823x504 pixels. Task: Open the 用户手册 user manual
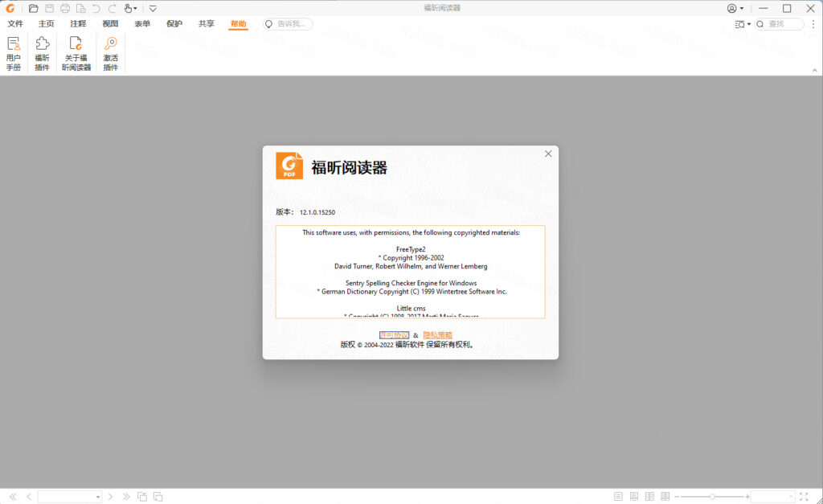tap(14, 53)
